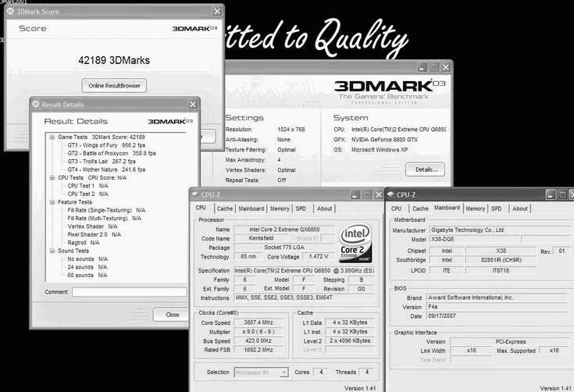
Task: Switch to SPD tab in left CPU-Z window
Action: point(301,208)
